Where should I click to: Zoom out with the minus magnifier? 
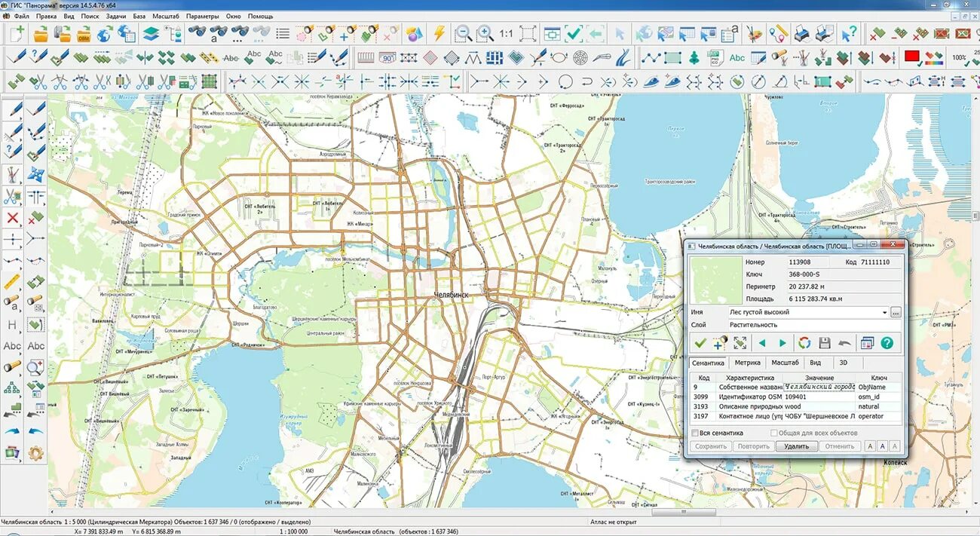(x=464, y=33)
